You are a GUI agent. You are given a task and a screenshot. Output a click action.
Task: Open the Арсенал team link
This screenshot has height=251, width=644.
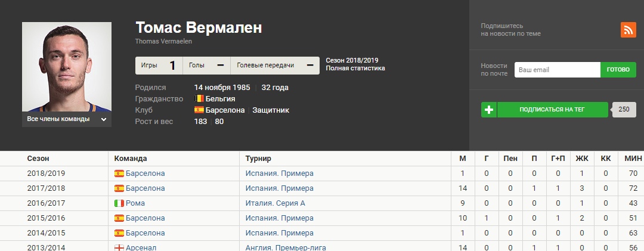pos(141,247)
